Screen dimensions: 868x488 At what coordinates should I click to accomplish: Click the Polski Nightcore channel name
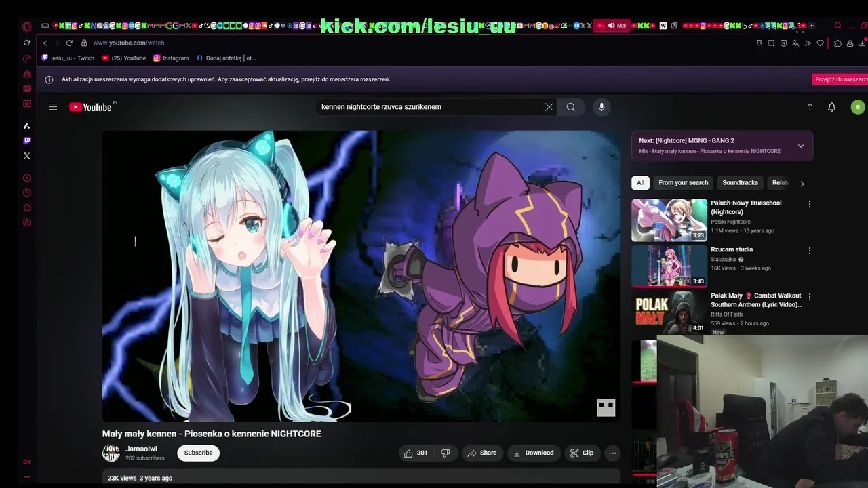730,222
